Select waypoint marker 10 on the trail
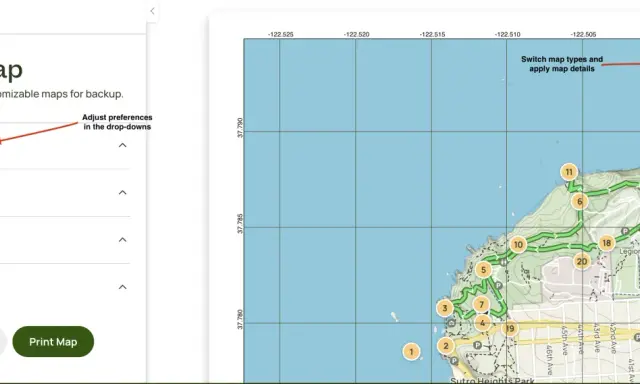 [518, 244]
